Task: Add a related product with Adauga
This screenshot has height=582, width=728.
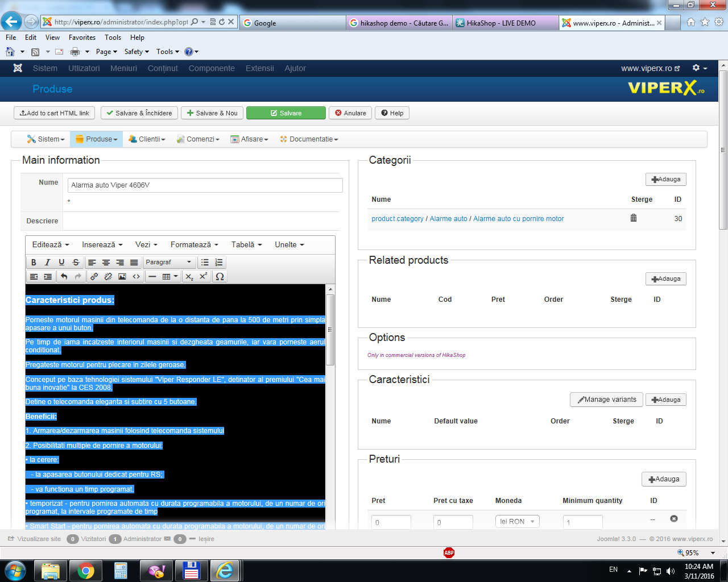Action: coord(666,278)
